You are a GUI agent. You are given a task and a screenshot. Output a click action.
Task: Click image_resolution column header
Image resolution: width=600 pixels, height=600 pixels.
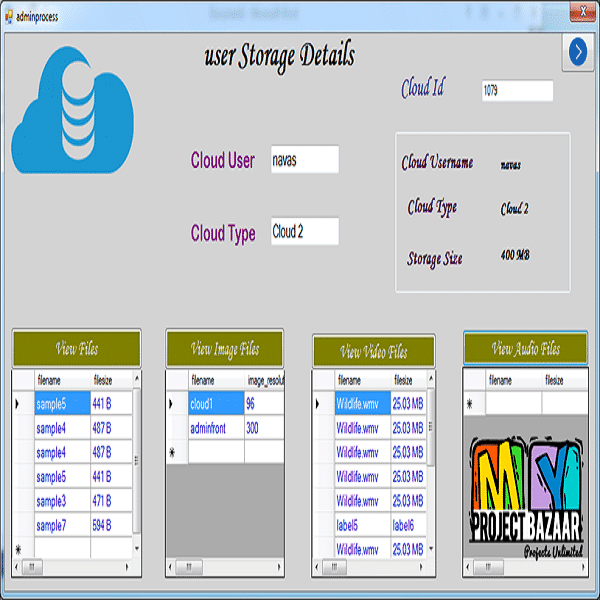tap(264, 381)
